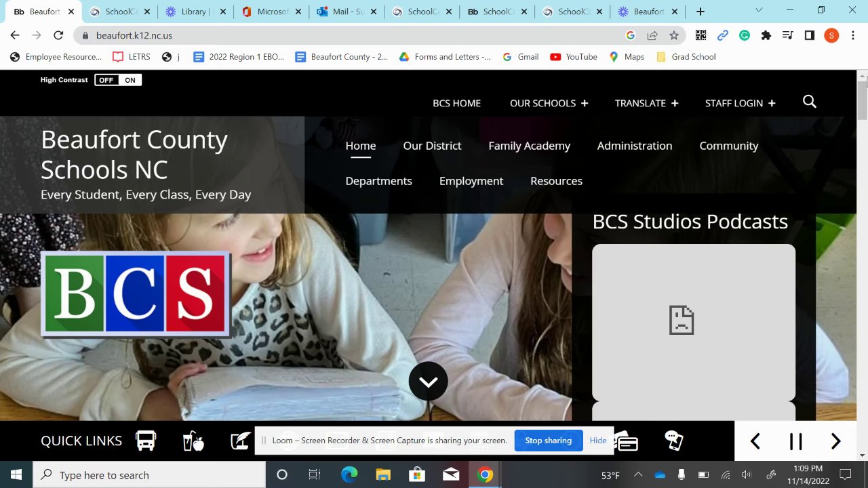Select the Home navigation item
This screenshot has width=868, height=488.
pos(361,146)
